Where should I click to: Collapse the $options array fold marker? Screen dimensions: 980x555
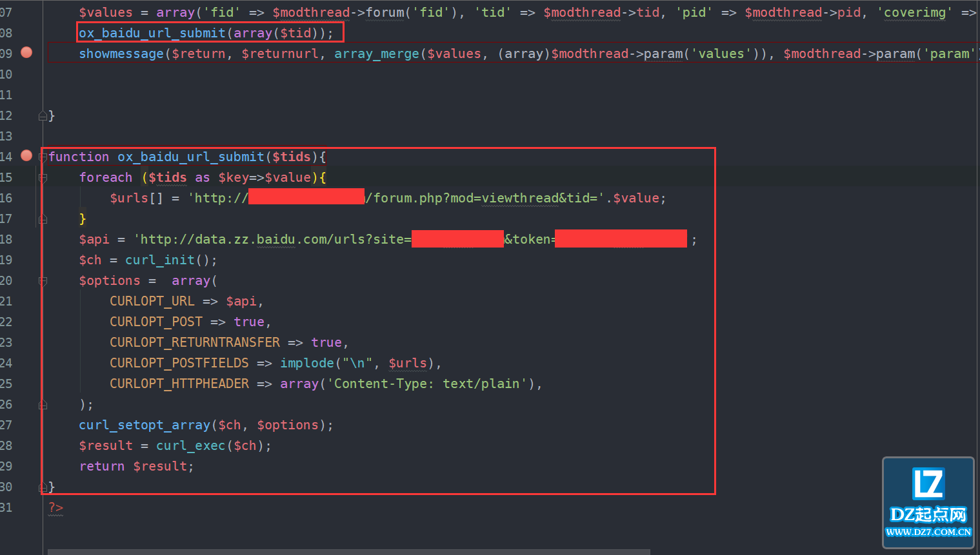[43, 280]
